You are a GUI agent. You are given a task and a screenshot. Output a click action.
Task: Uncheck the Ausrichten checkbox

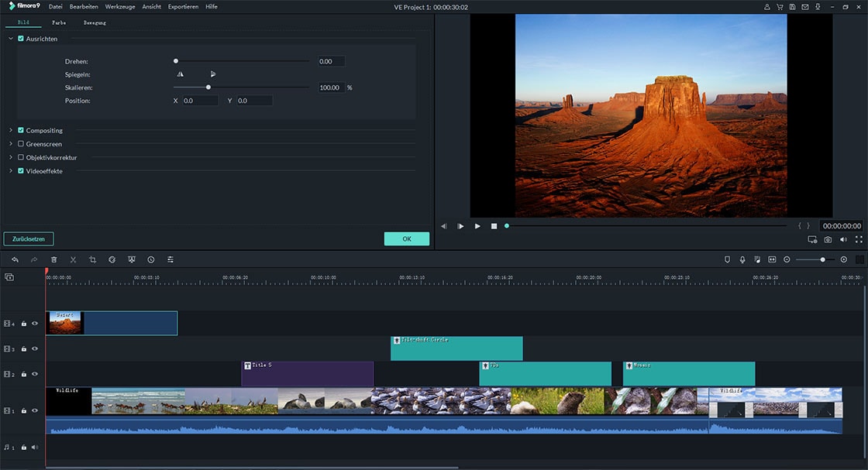(x=20, y=39)
